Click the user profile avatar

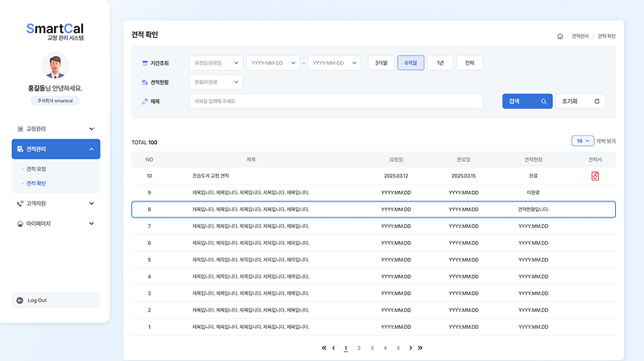point(55,66)
